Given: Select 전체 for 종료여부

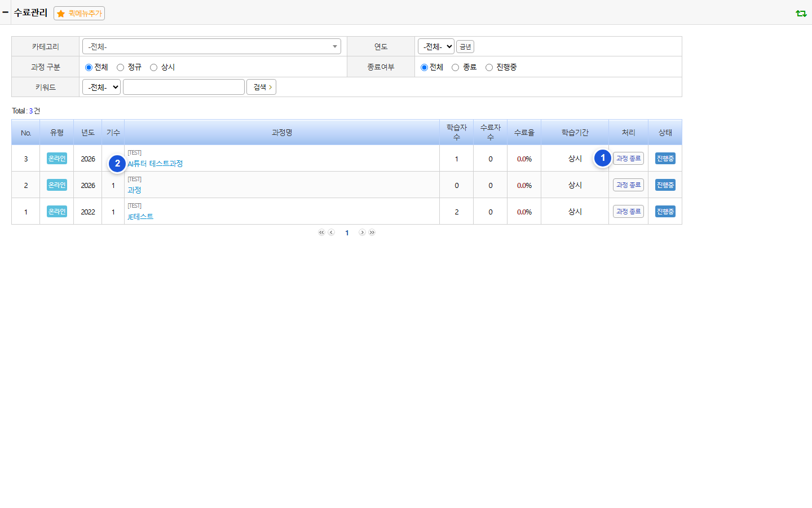Looking at the screenshot, I should (x=424, y=67).
